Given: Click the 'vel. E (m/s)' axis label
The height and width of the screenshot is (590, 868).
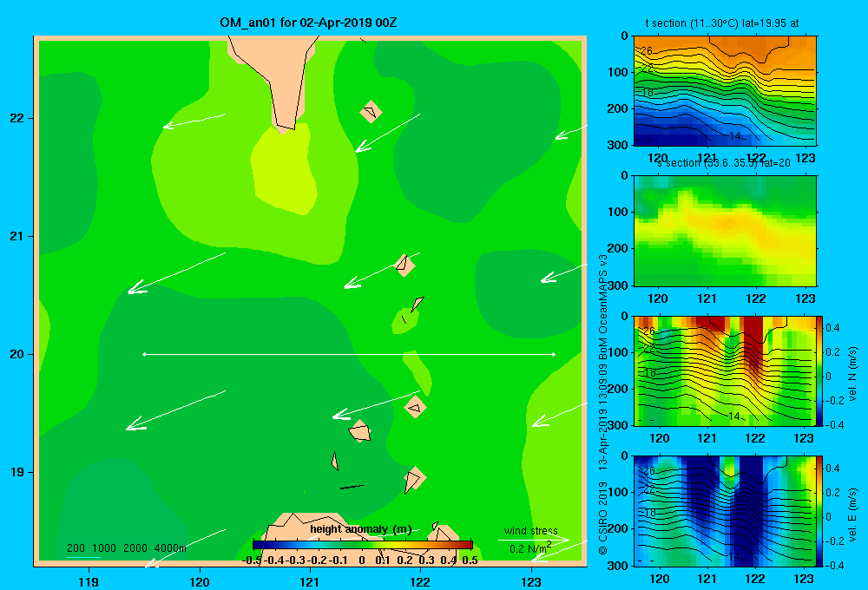Looking at the screenshot, I should pyautogui.click(x=852, y=515).
